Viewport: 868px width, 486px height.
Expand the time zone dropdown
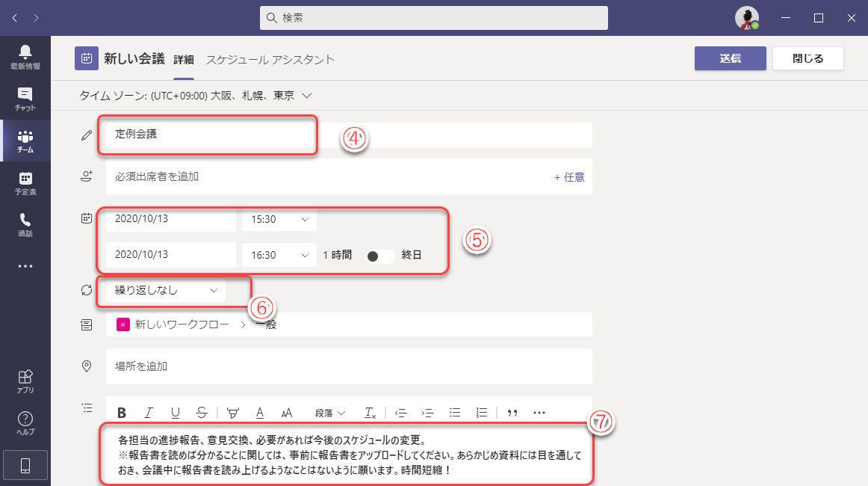coord(307,96)
